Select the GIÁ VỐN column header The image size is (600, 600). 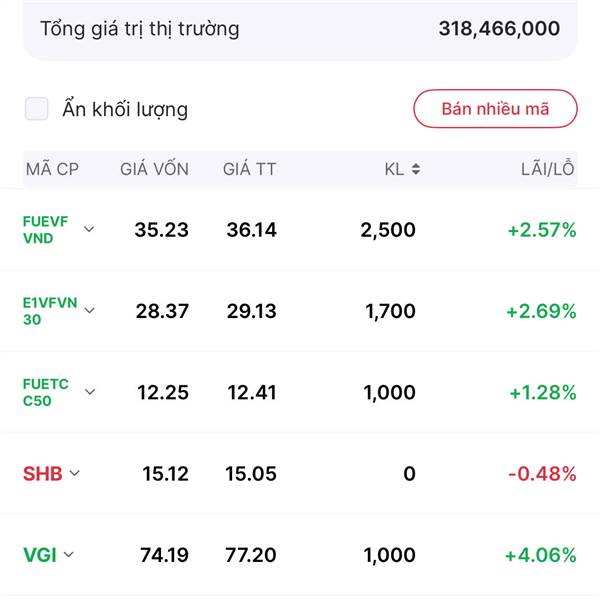pyautogui.click(x=154, y=169)
